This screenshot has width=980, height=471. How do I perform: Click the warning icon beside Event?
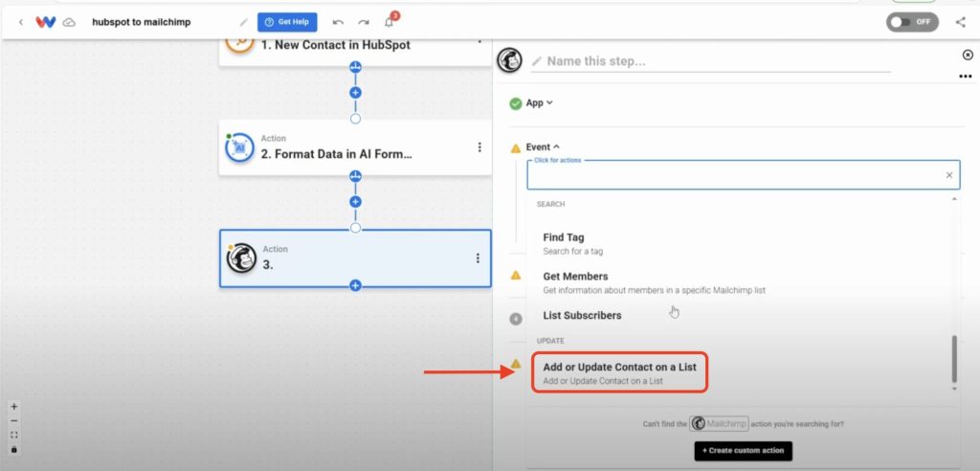[x=516, y=148]
